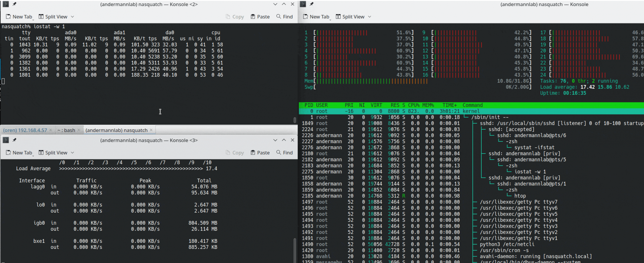The image size is (644, 263).
Task: Close the ~ : bash tab
Action: 79,130
